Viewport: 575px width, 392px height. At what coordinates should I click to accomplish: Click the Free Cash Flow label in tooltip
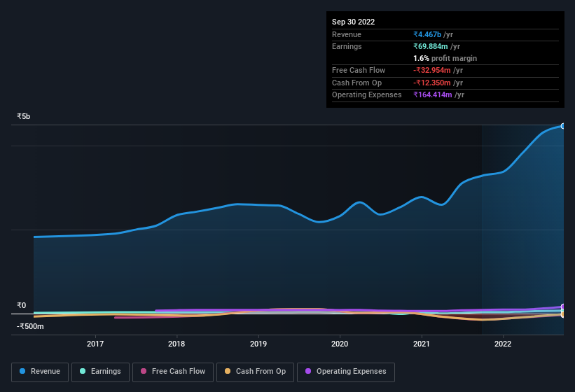coord(359,70)
